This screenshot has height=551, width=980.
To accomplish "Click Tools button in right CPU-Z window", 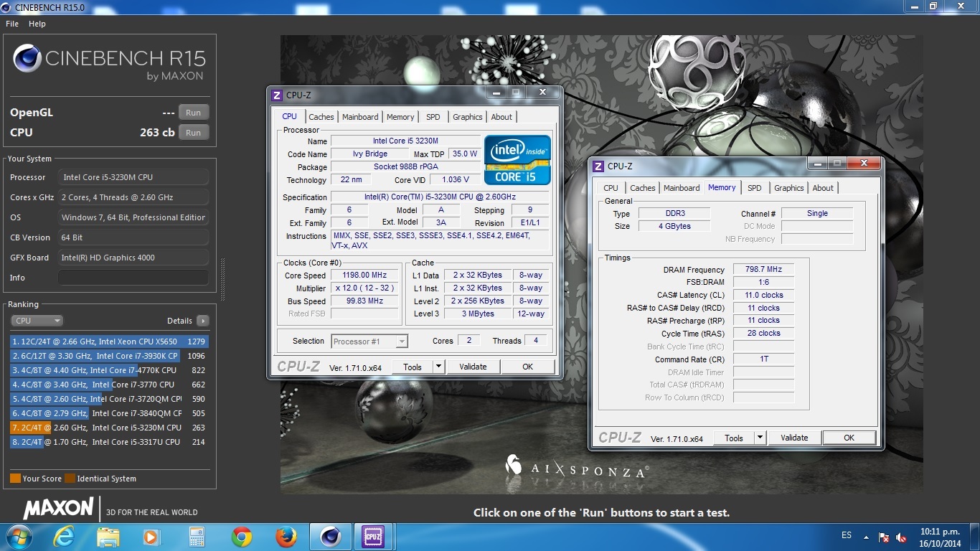I will 734,438.
